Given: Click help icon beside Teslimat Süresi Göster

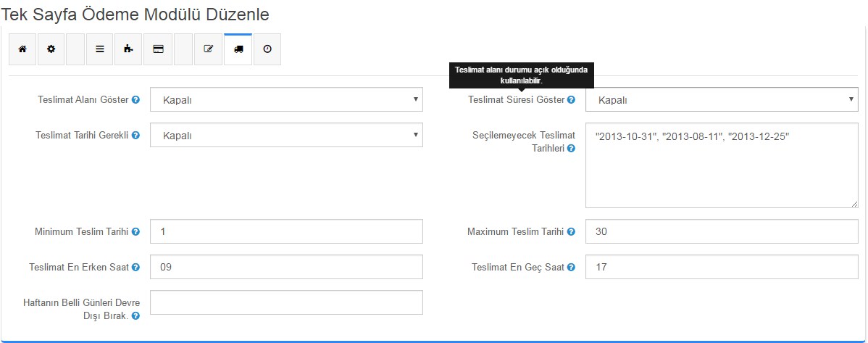Looking at the screenshot, I should 571,100.
